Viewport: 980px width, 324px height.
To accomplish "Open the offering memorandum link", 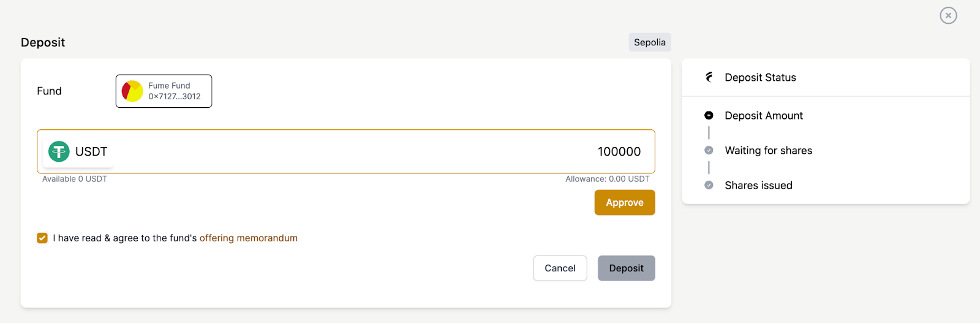I will [x=248, y=238].
